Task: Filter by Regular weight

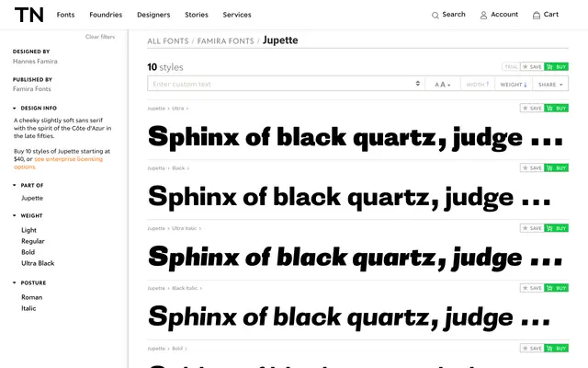Action: tap(33, 241)
